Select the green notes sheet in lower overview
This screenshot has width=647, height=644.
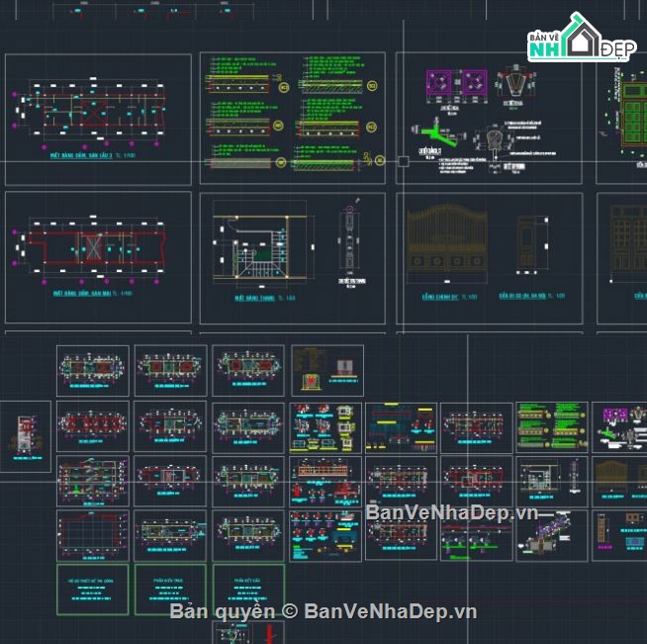pyautogui.click(x=551, y=427)
